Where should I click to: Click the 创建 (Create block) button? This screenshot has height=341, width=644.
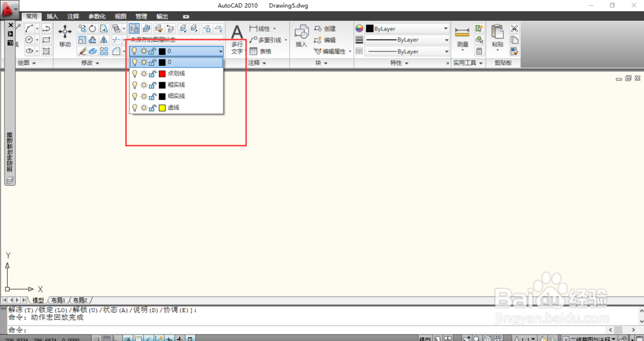pos(325,29)
